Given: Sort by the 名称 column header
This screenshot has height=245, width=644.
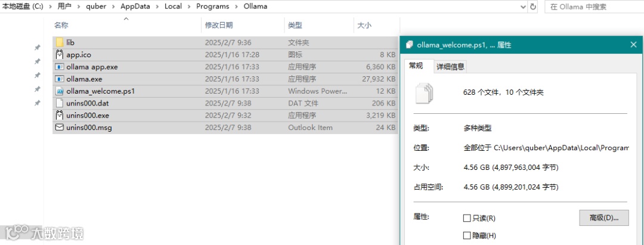Looking at the screenshot, I should (61, 26).
